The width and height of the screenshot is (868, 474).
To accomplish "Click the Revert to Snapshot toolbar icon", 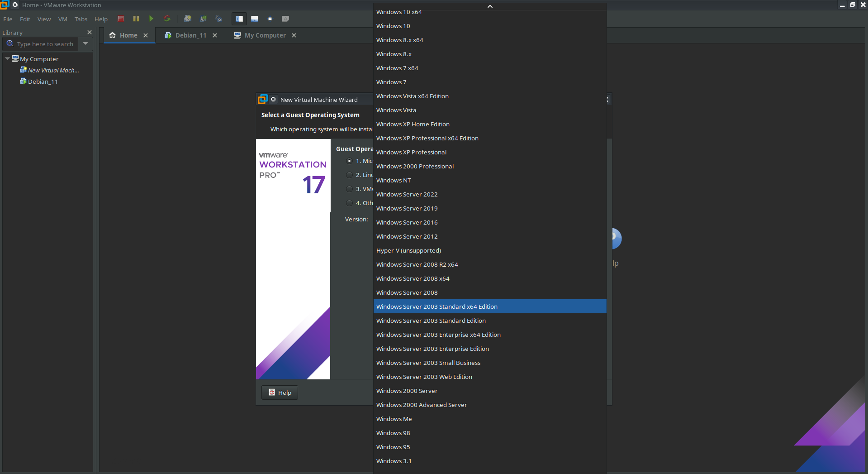I will 203,19.
